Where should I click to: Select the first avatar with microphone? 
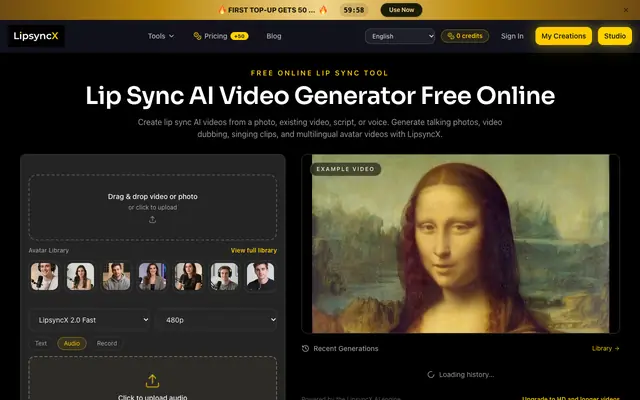click(x=44, y=276)
